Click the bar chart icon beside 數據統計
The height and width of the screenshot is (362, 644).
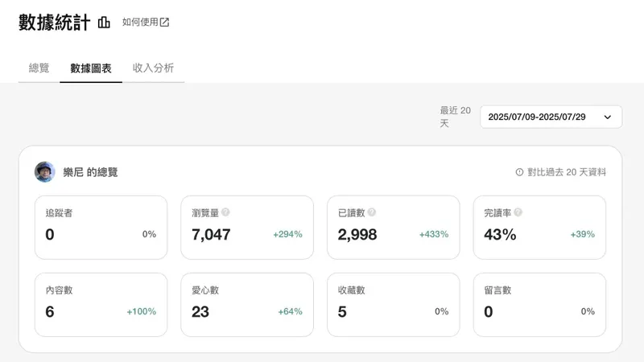pyautogui.click(x=104, y=23)
